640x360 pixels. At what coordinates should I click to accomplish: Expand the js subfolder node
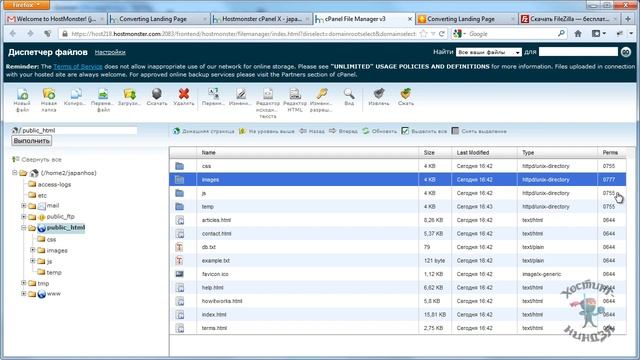33,261
